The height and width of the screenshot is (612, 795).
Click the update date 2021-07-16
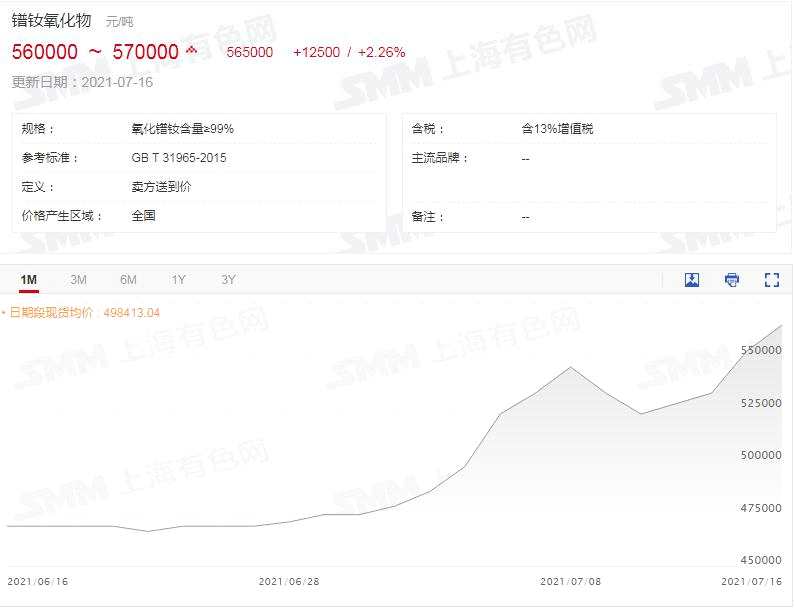tap(117, 82)
